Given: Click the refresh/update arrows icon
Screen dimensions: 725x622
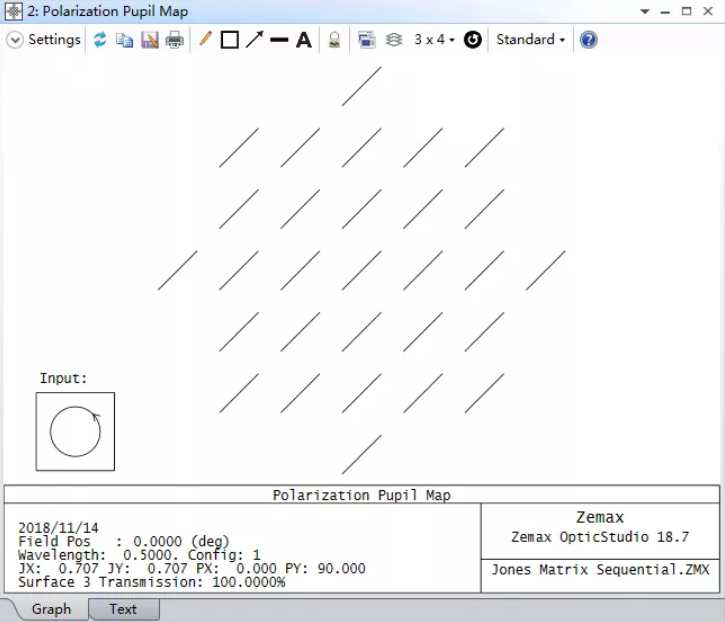Looking at the screenshot, I should pyautogui.click(x=100, y=40).
